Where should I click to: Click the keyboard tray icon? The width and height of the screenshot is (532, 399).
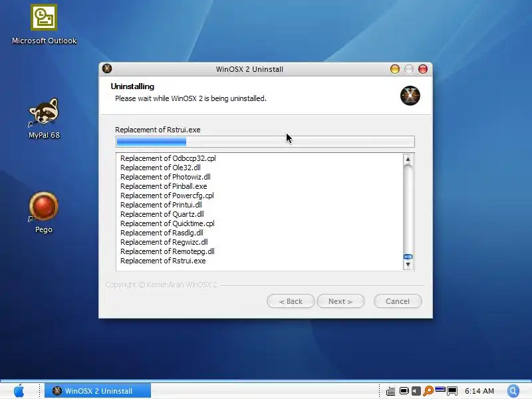click(390, 391)
